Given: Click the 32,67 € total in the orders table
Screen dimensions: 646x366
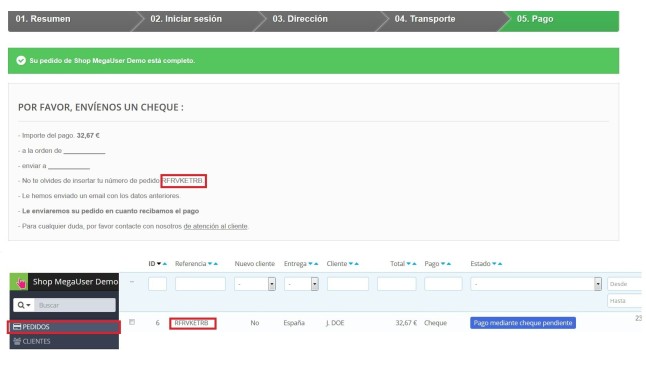Looking at the screenshot, I should coord(406,323).
